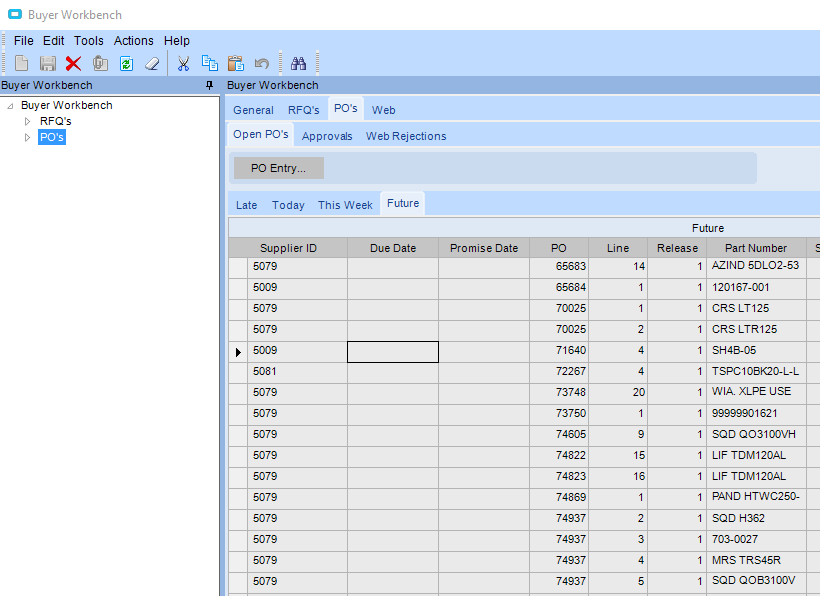
Task: Click PO number 74869 cell
Action: click(x=559, y=499)
